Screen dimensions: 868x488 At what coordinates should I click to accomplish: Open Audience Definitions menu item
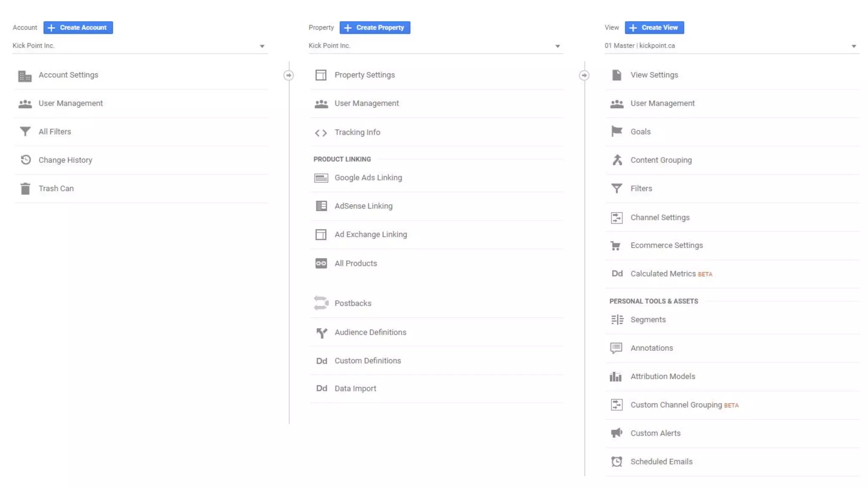pos(370,333)
